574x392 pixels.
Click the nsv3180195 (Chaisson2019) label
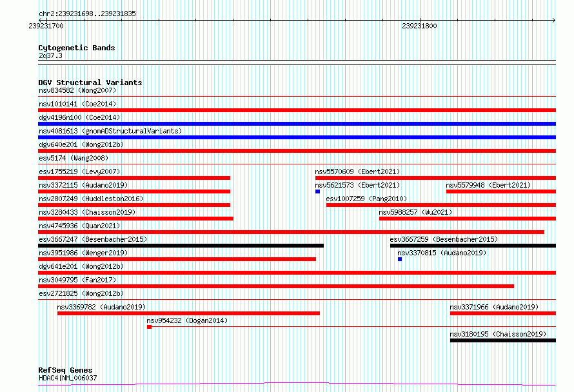[x=498, y=334]
